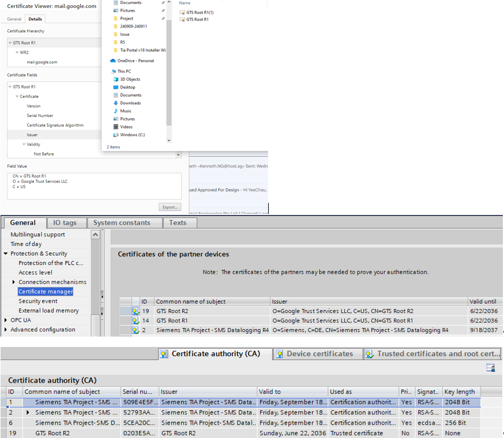
Task: Switch to General tab in Certificate Viewer
Action: (x=14, y=19)
